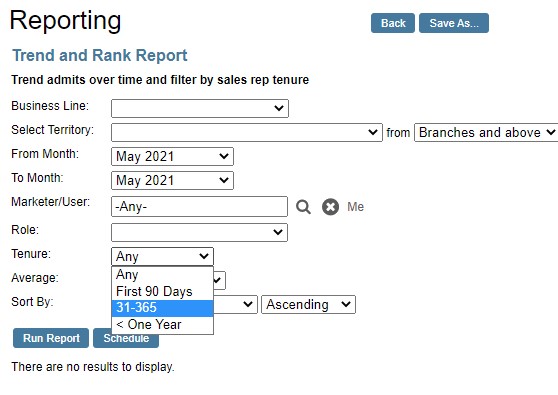The image size is (558, 395).
Task: Open the Business Line dropdown
Action: pyautogui.click(x=200, y=108)
